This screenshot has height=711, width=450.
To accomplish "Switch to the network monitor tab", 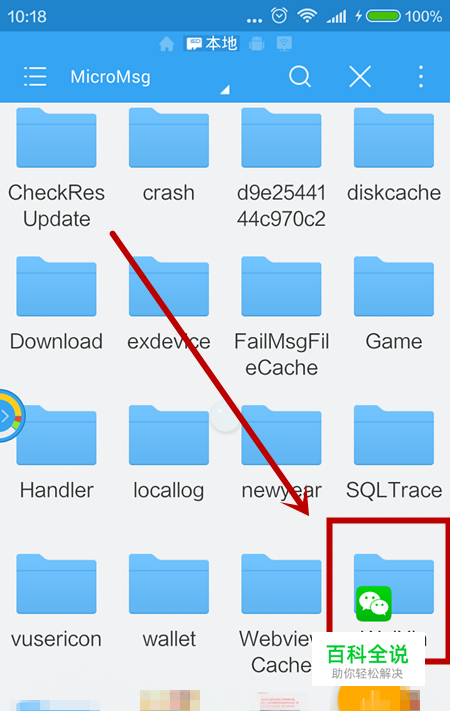I will [284, 44].
